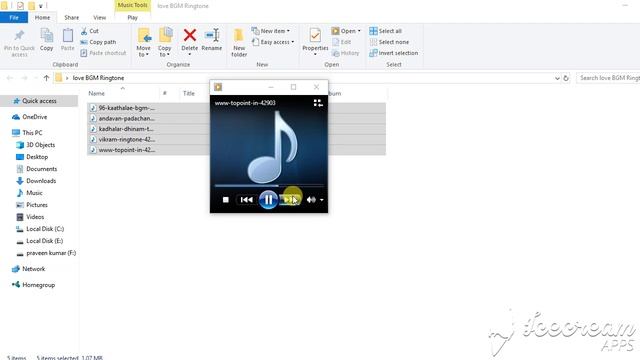Expand New item menu
This screenshot has height=360, width=640.
click(x=271, y=31)
